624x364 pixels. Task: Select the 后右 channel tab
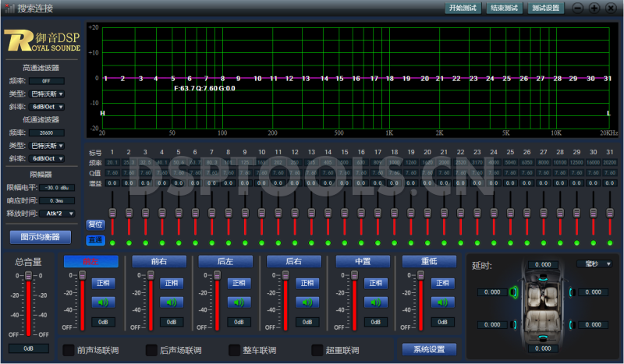[294, 261]
